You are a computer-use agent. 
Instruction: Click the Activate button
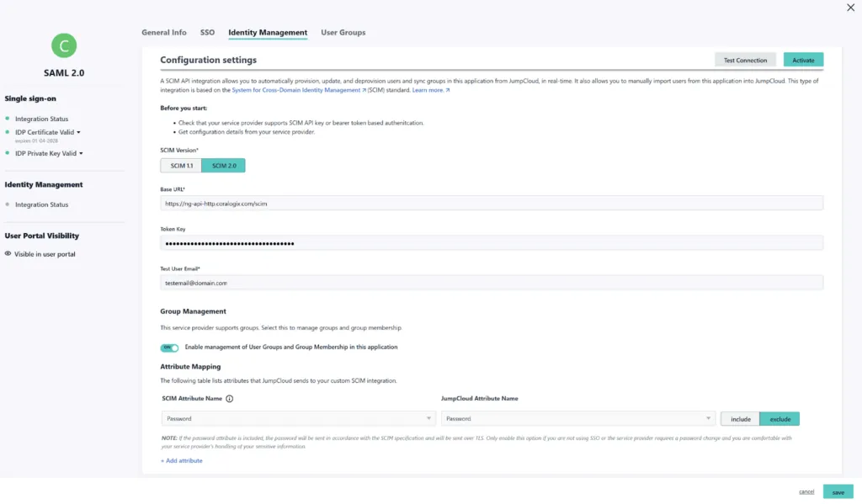pos(803,60)
